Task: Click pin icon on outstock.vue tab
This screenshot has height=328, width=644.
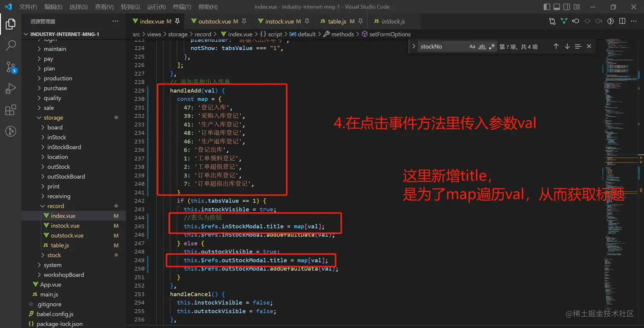Action: coord(244,21)
